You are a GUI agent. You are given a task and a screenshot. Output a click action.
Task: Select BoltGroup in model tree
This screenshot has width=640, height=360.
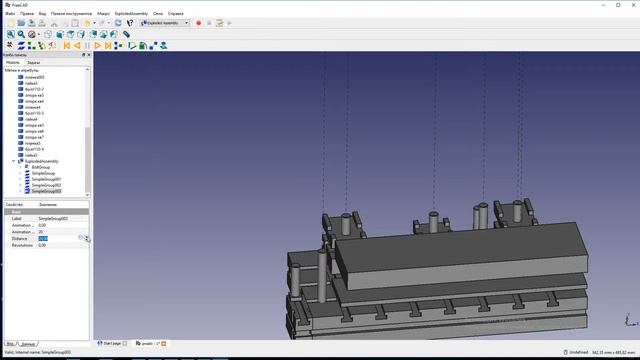(40, 167)
